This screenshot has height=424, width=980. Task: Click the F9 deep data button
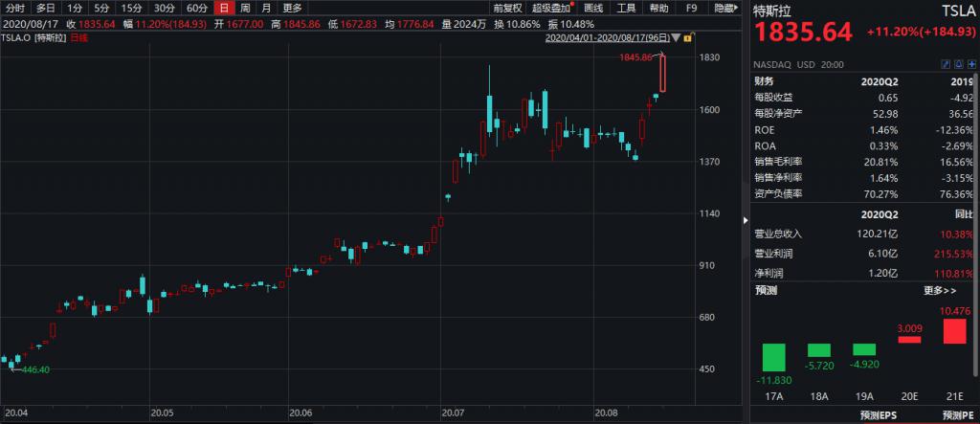[x=691, y=8]
